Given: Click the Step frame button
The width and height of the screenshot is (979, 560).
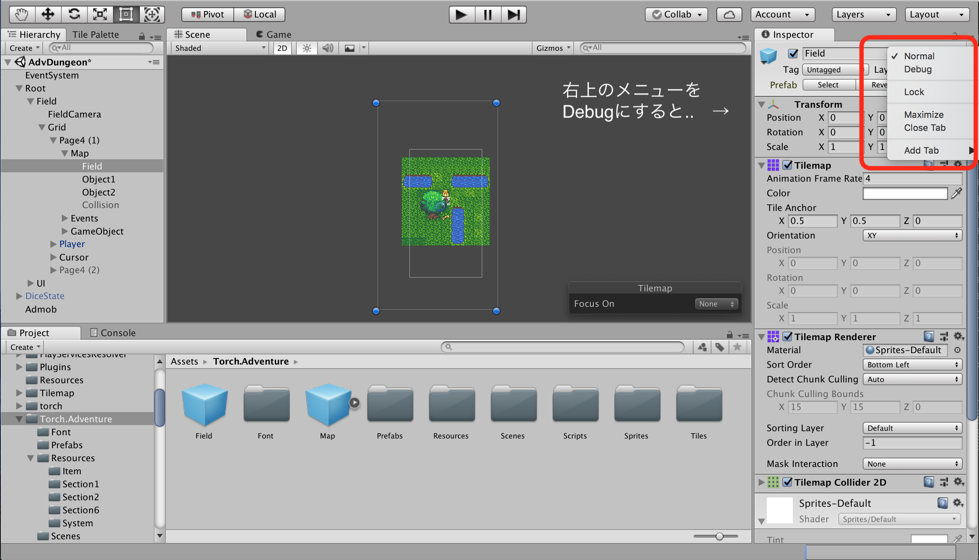Looking at the screenshot, I should point(513,15).
